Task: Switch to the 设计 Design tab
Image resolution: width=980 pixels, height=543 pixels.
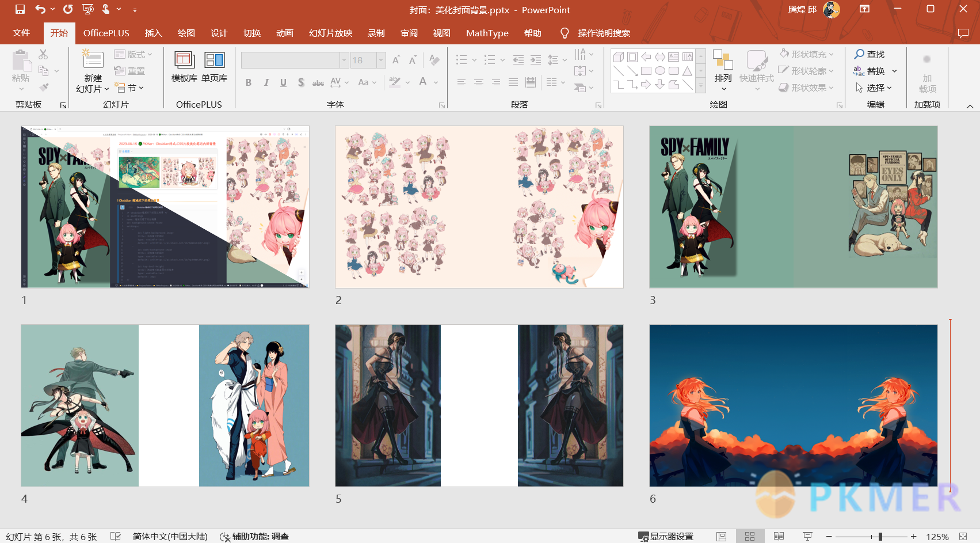Action: pyautogui.click(x=219, y=33)
